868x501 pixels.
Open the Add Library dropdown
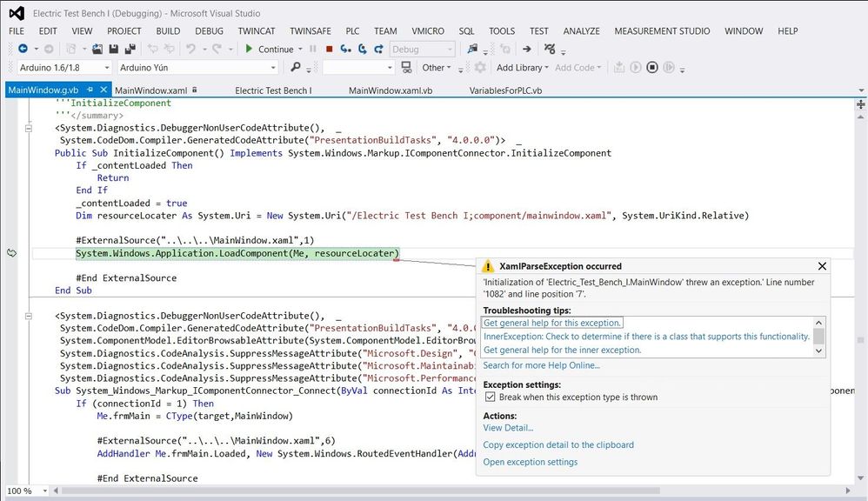[x=522, y=68]
